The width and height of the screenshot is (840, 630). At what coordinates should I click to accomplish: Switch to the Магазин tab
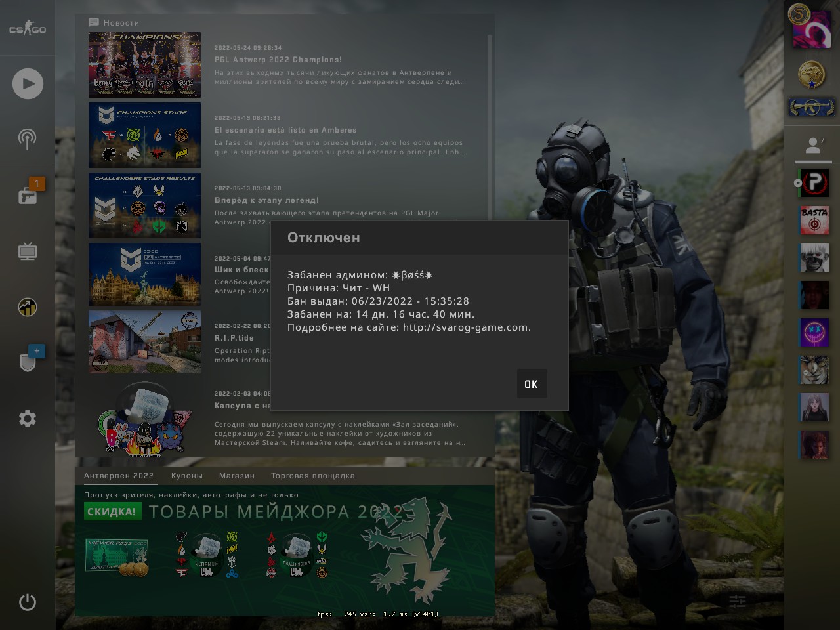pos(237,476)
